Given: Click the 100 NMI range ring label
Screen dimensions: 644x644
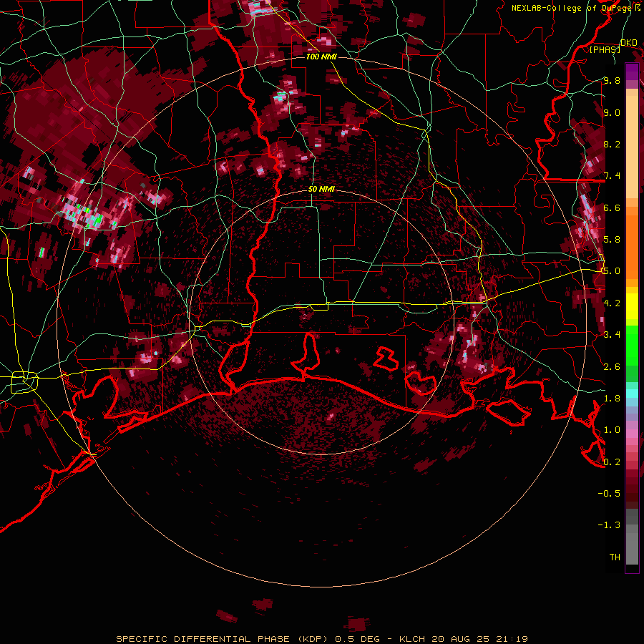Looking at the screenshot, I should [x=321, y=57].
